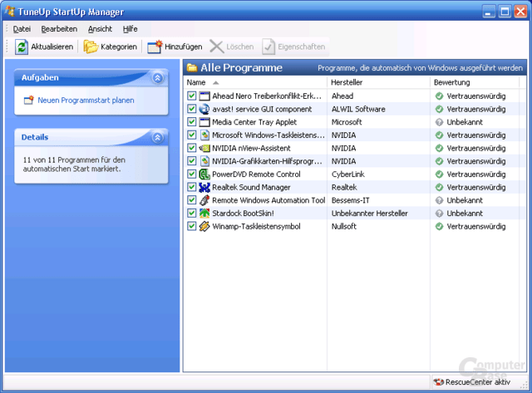The width and height of the screenshot is (532, 393).
Task: Disable Remote Windows Automation Tool checkbox
Action: pyautogui.click(x=192, y=200)
